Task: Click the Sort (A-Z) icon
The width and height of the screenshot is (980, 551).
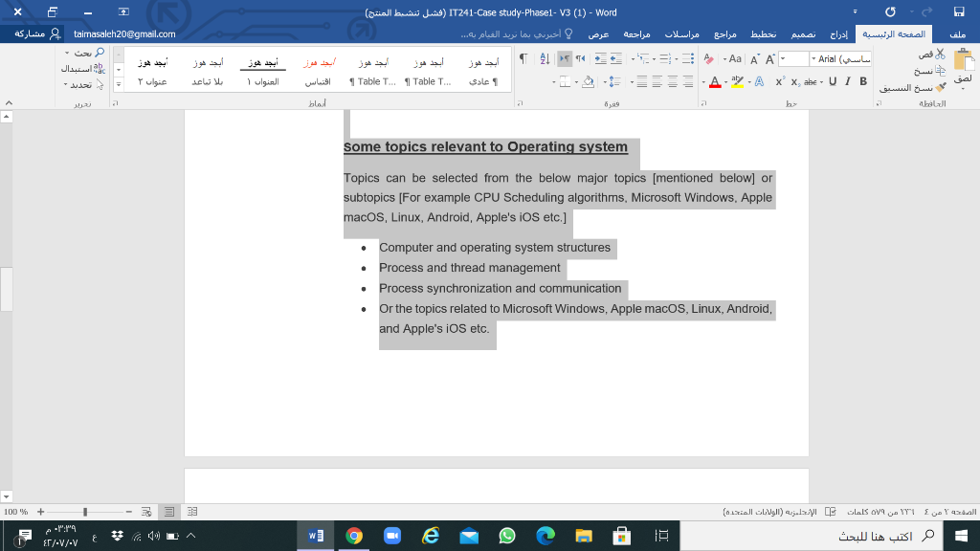Action: tap(544, 58)
